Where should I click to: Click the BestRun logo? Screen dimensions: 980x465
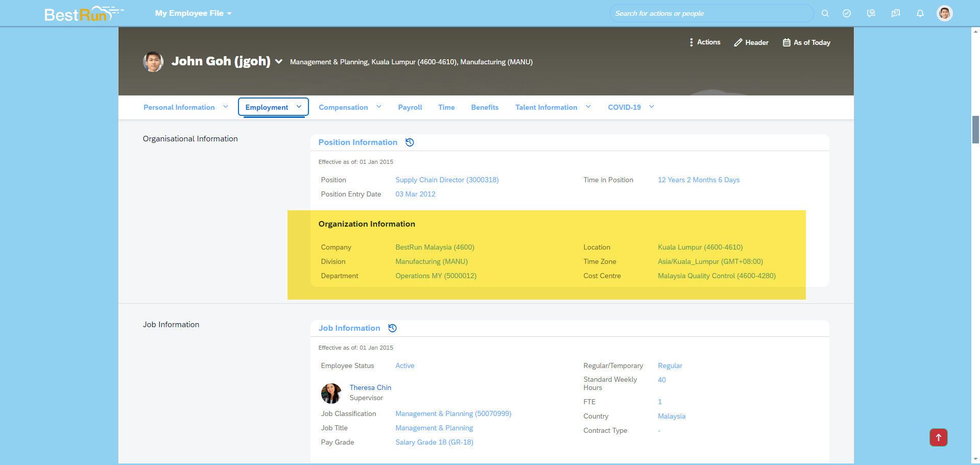pyautogui.click(x=84, y=13)
